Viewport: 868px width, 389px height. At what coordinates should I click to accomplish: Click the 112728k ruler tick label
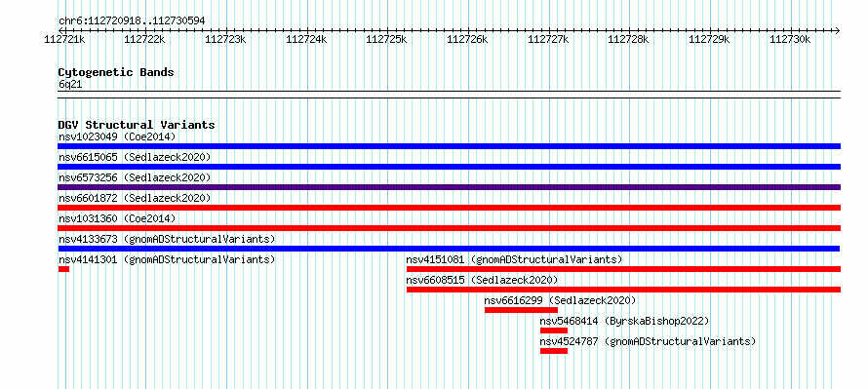point(628,39)
